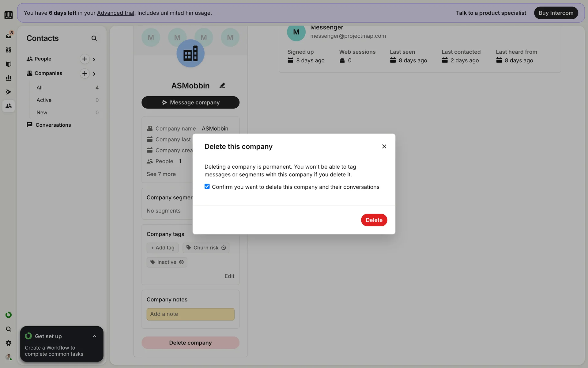588x368 pixels.
Task: Open the Reports bar chart icon
Action: coord(9,78)
